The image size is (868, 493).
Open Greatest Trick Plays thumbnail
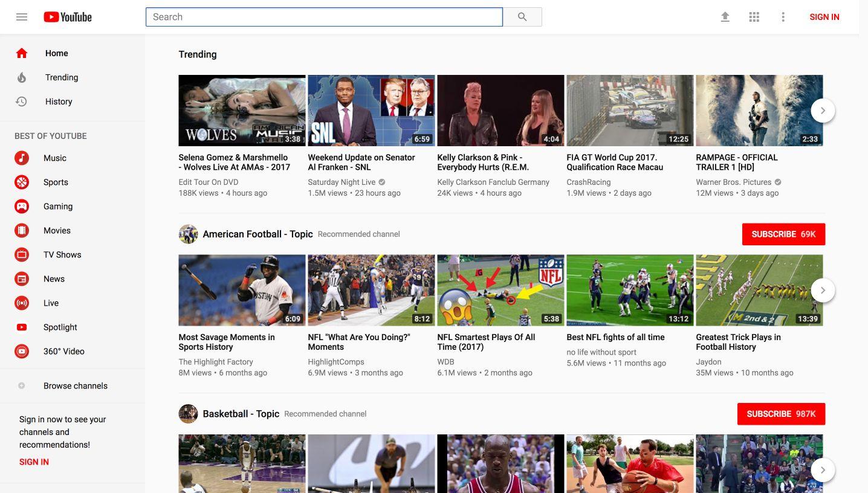[x=759, y=290]
